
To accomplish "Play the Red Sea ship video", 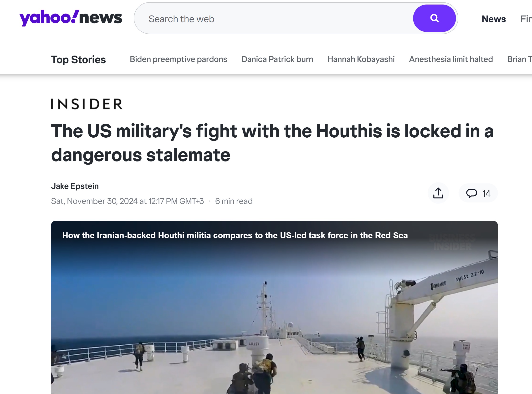I will [274, 307].
